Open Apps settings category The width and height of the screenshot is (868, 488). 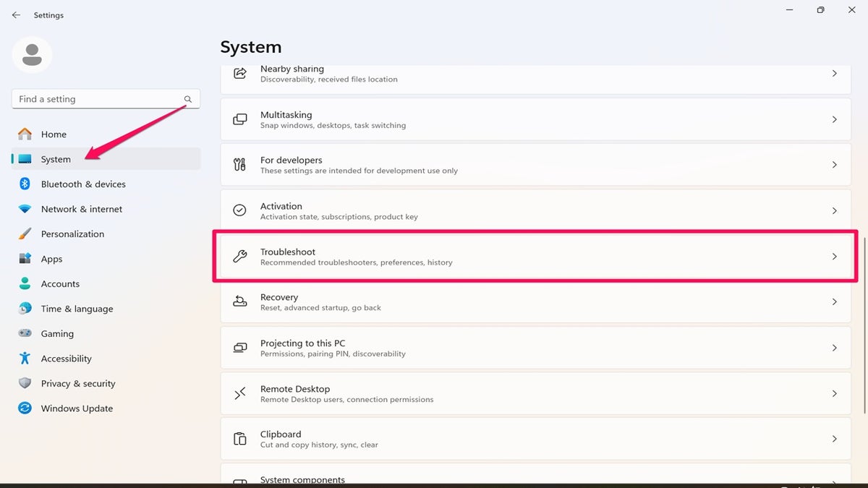pos(106,259)
